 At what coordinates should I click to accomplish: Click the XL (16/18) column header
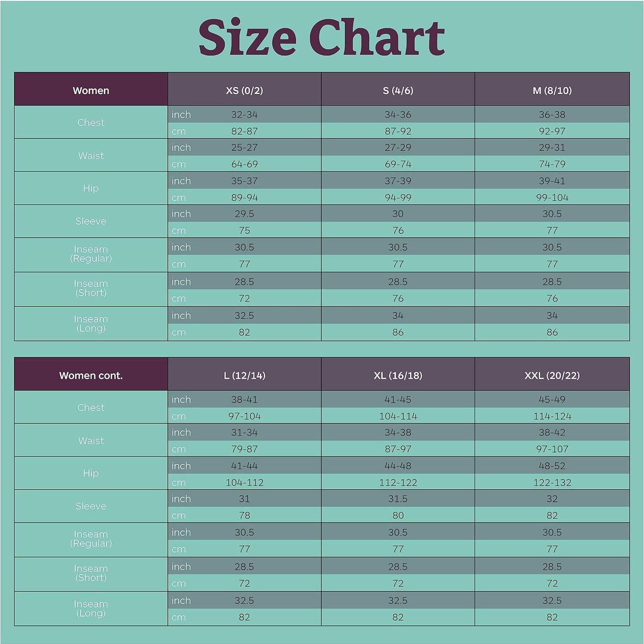tap(398, 375)
